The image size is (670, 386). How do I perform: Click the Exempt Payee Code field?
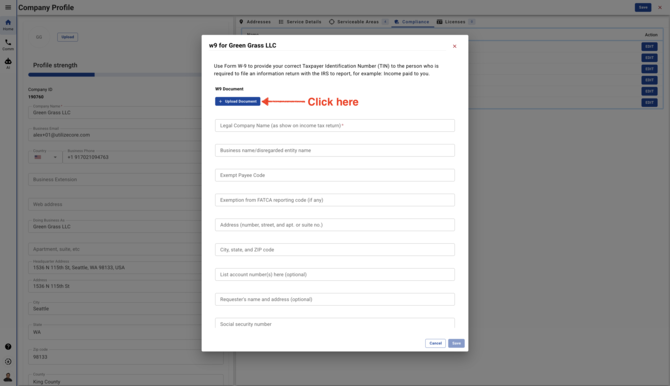pyautogui.click(x=335, y=175)
